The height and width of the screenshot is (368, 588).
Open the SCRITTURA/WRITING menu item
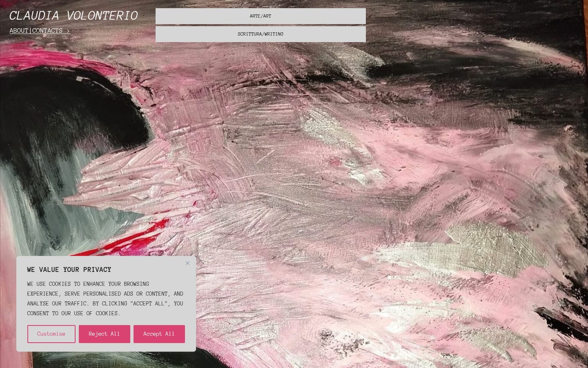[261, 34]
